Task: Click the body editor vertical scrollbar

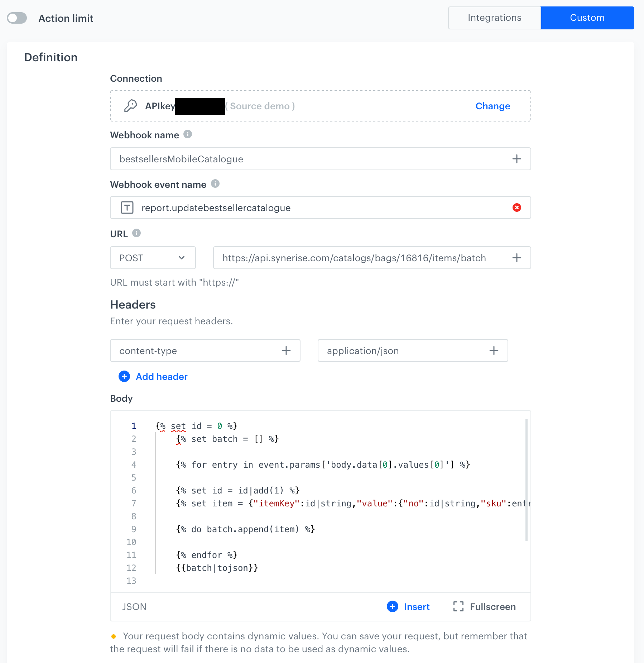Action: click(526, 480)
